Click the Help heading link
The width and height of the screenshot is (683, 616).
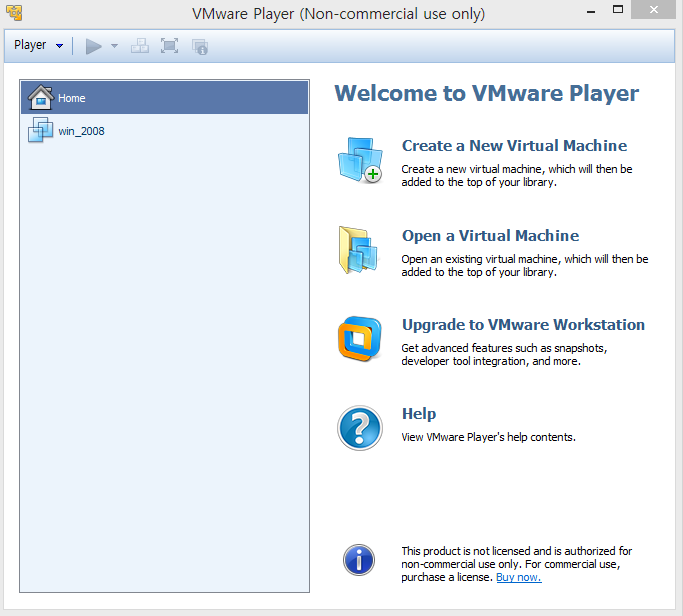pos(419,413)
